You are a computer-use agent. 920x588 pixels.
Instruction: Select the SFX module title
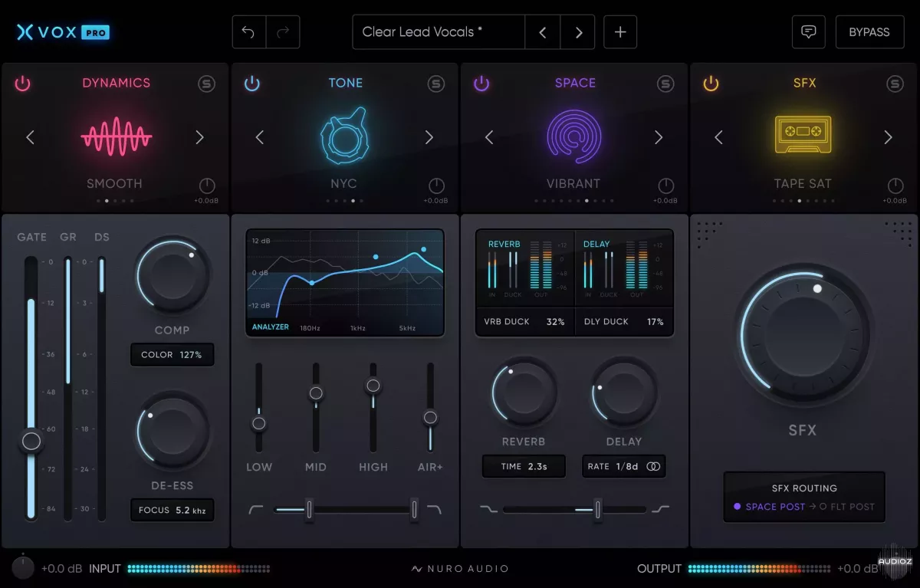(804, 83)
